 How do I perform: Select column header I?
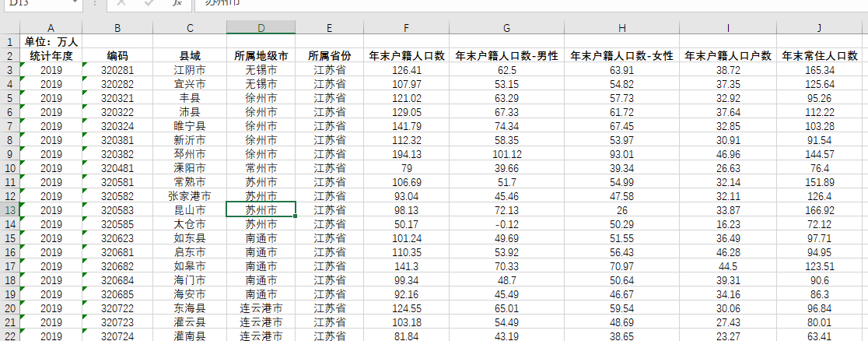point(727,28)
